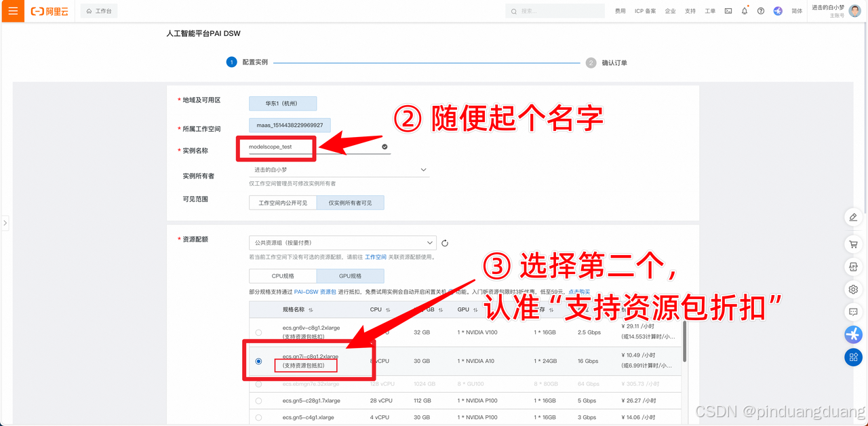The height and width of the screenshot is (426, 868).
Task: Sort by 规格名称 column
Action: point(311,309)
